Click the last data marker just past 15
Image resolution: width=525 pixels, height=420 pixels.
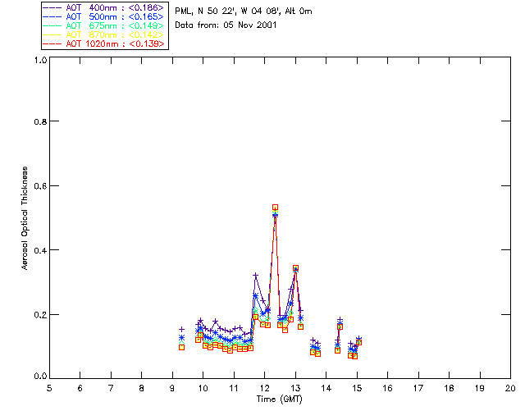pyautogui.click(x=359, y=342)
